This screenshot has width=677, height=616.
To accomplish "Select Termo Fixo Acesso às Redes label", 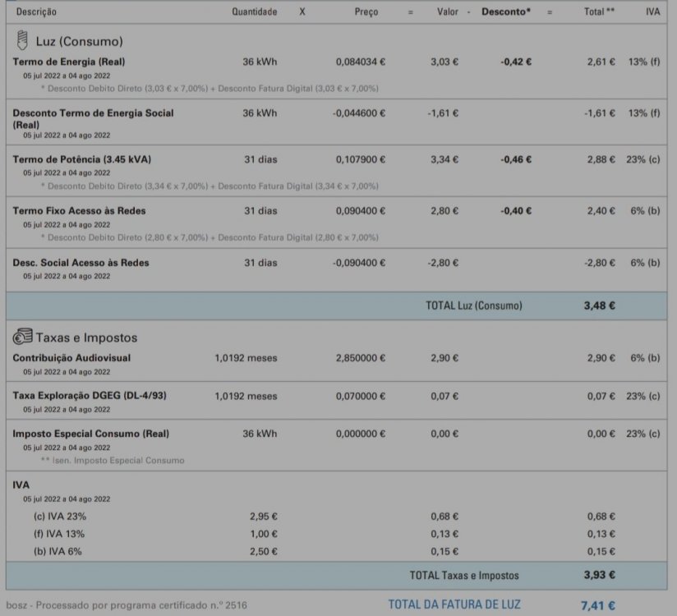I will pyautogui.click(x=79, y=210).
